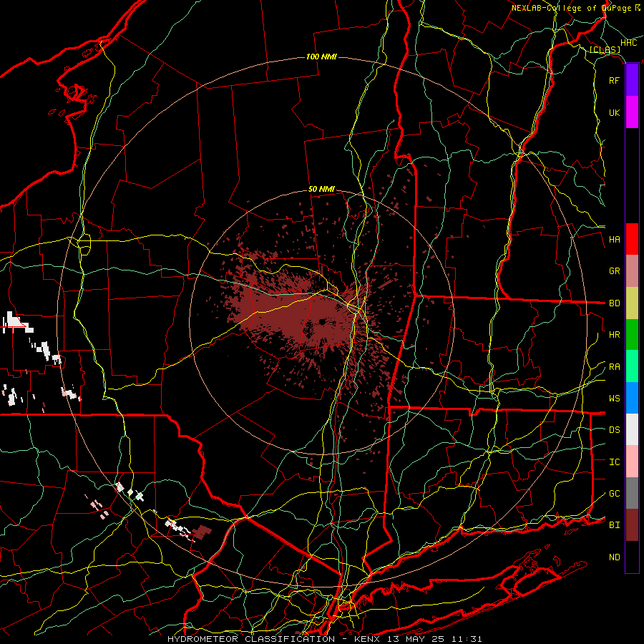Select the GC ground clutter gray swatch

632,493
